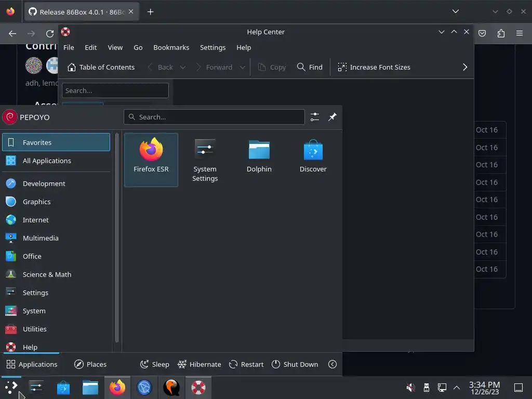Open the Help category in launcher
This screenshot has width=532, height=399.
point(56,347)
